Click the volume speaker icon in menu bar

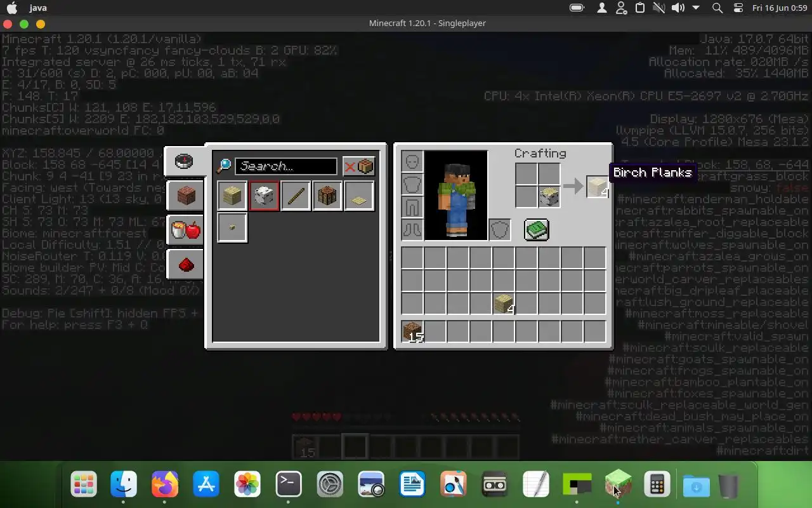tap(678, 8)
